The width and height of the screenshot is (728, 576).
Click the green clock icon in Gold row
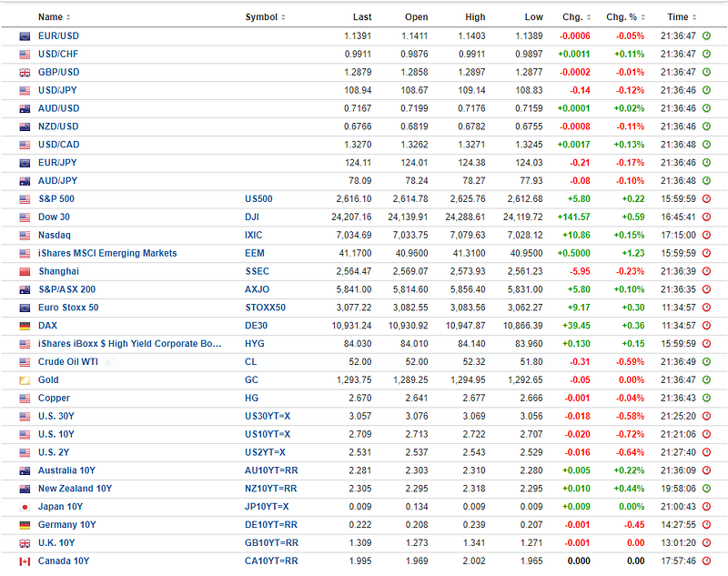click(x=707, y=379)
